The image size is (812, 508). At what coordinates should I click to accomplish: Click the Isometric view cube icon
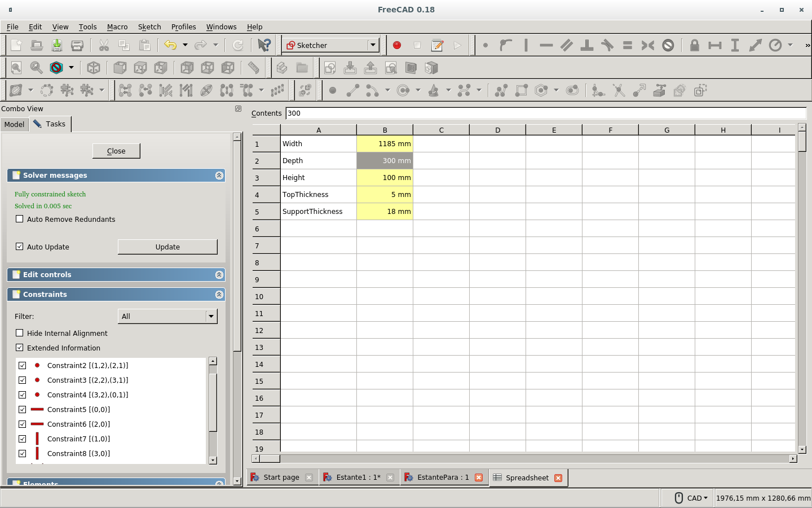(x=94, y=68)
